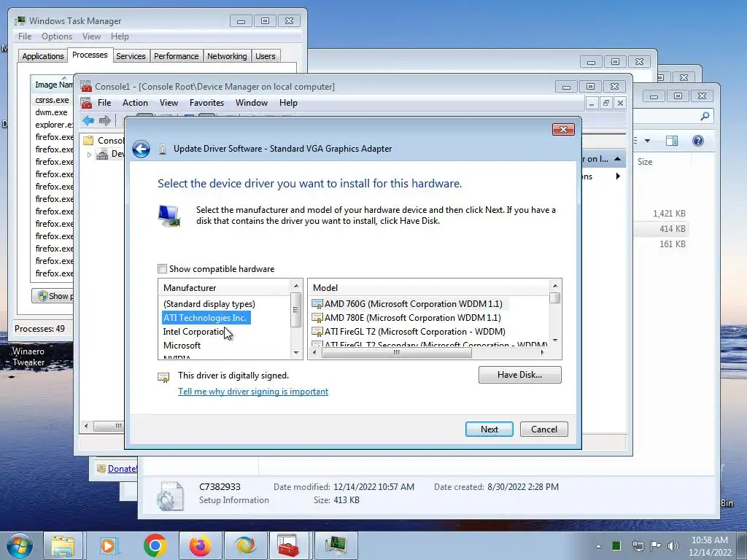The width and height of the screenshot is (747, 560).
Task: Click the Have Disk... button
Action: 519,375
